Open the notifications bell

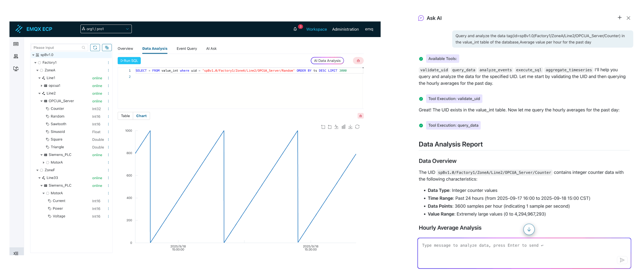295,29
